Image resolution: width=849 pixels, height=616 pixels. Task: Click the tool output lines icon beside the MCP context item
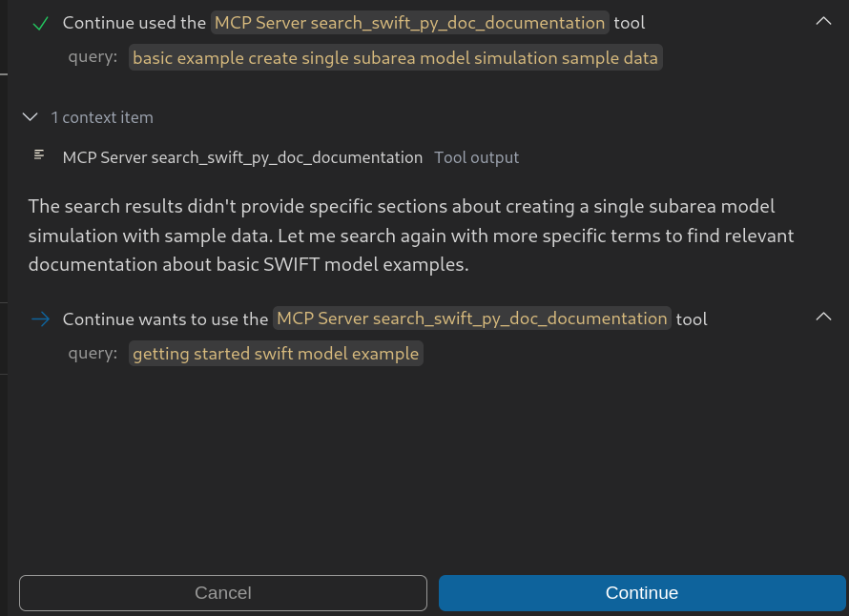click(x=38, y=154)
